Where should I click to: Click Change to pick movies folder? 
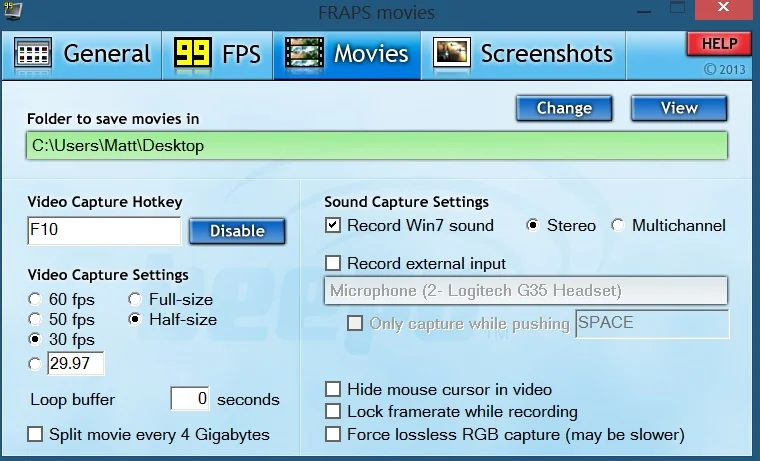tap(564, 108)
